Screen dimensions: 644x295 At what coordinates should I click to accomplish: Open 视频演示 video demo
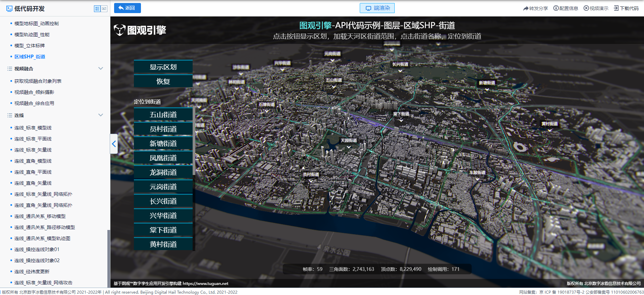click(596, 8)
